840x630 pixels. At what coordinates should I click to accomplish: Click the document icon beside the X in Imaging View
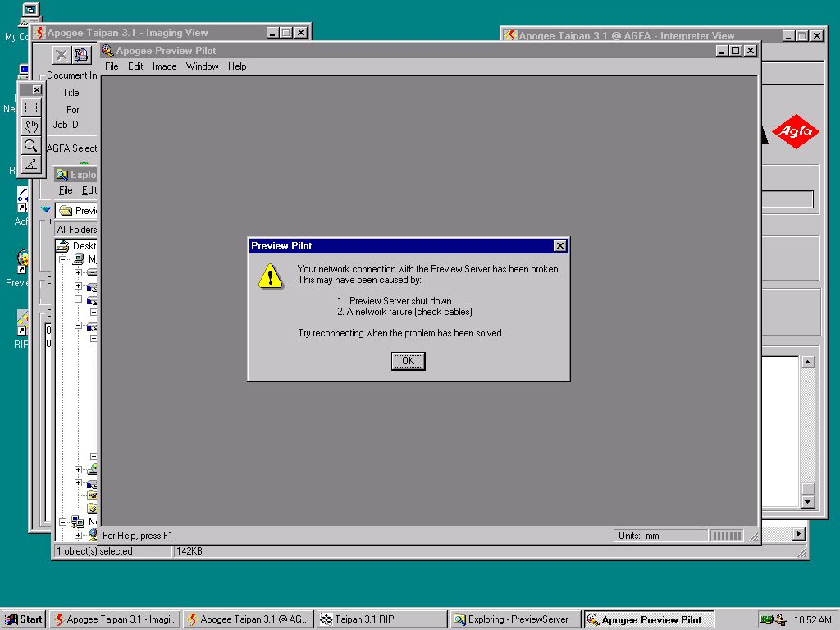point(81,55)
